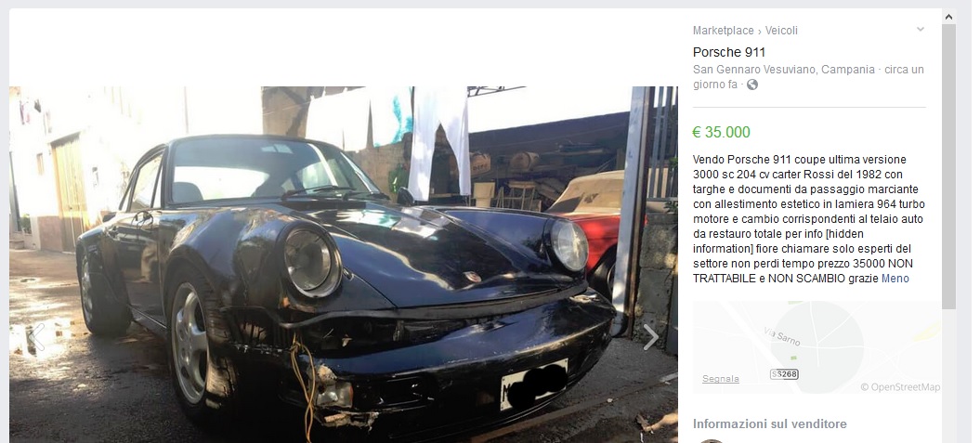The width and height of the screenshot is (980, 443).
Task: Click the scrollbar up arrow
Action: tap(948, 17)
